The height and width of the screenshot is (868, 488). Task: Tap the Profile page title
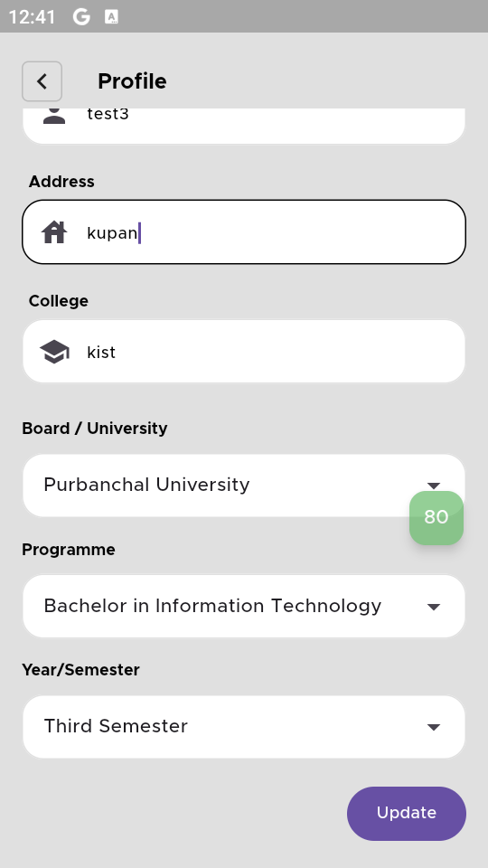pyautogui.click(x=132, y=81)
